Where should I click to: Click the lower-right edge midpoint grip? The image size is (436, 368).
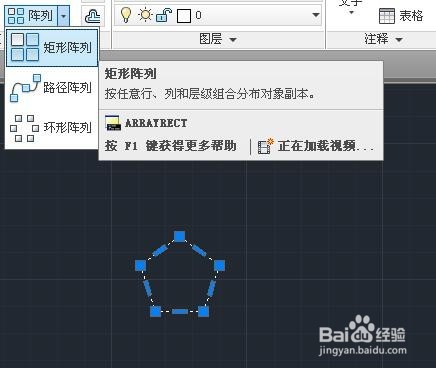(212, 288)
